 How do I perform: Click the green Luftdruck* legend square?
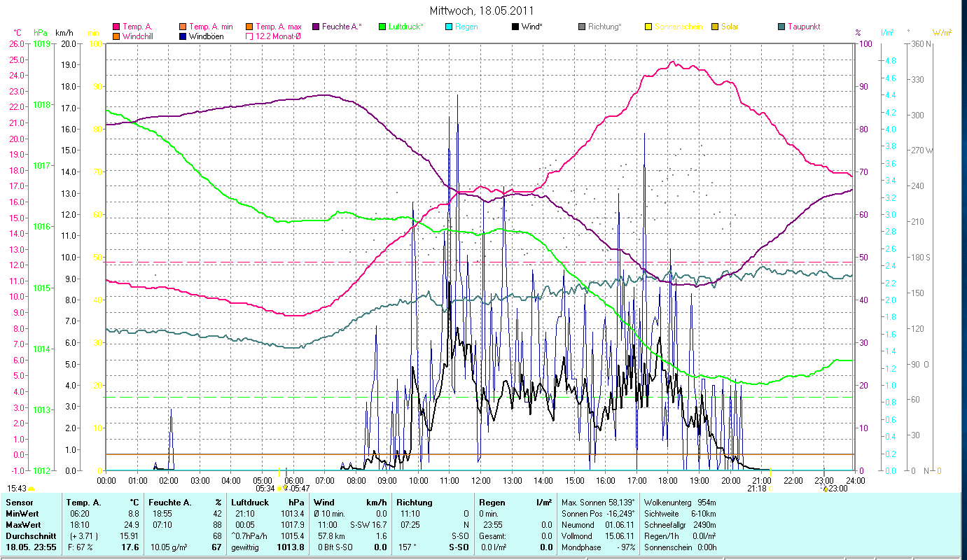click(382, 27)
